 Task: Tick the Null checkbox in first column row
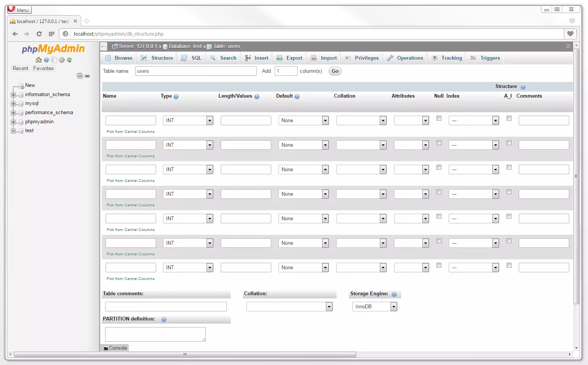click(439, 118)
